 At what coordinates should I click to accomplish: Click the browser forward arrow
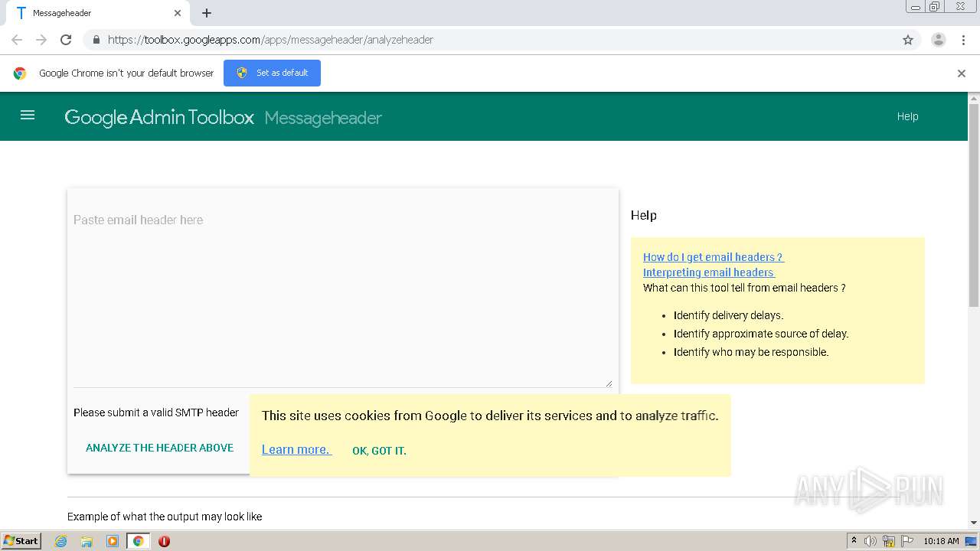coord(41,40)
